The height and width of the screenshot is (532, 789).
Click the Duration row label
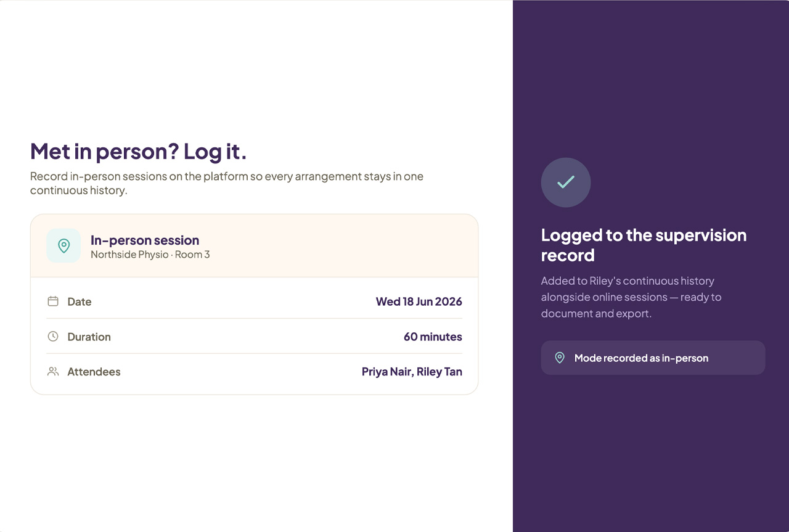89,337
